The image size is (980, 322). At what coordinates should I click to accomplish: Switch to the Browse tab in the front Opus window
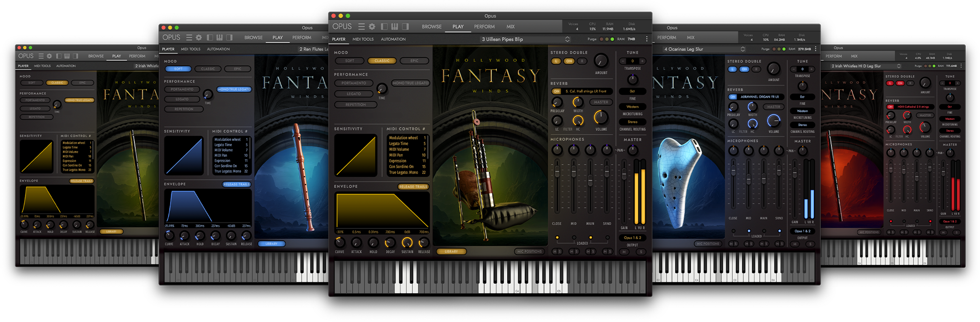pyautogui.click(x=432, y=26)
